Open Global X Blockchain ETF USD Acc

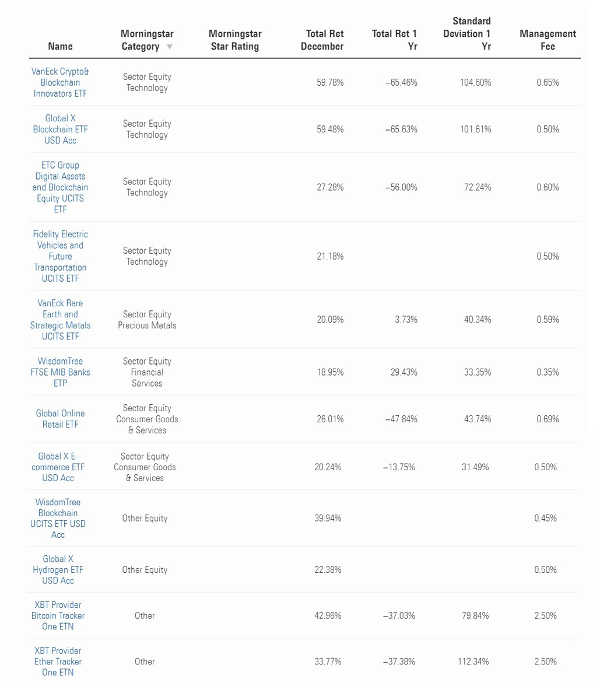pos(60,129)
